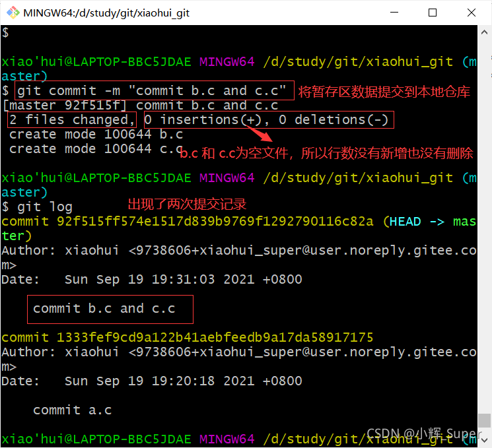Click Author line under commit 92f515ff
Image resolution: width=492 pixels, height=448 pixels.
pos(239,257)
